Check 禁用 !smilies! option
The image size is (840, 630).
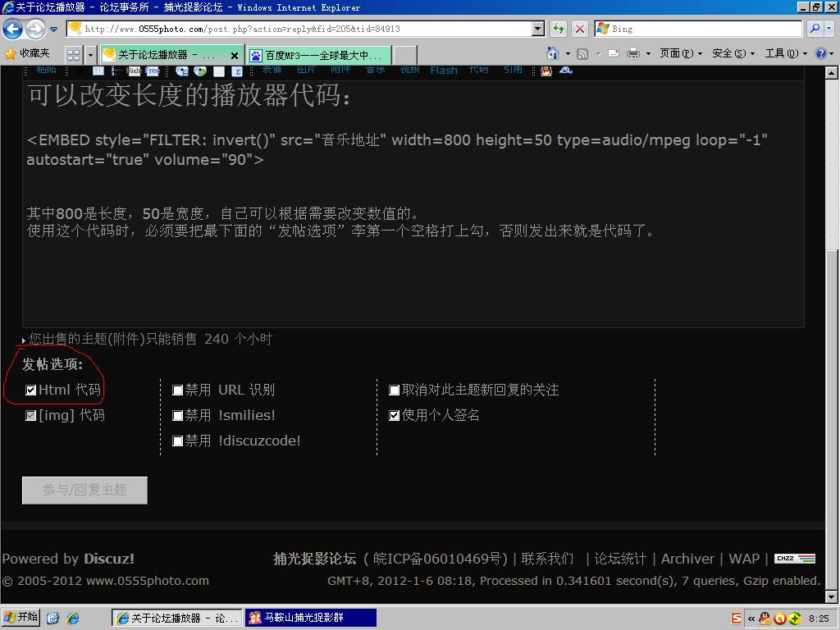click(177, 416)
